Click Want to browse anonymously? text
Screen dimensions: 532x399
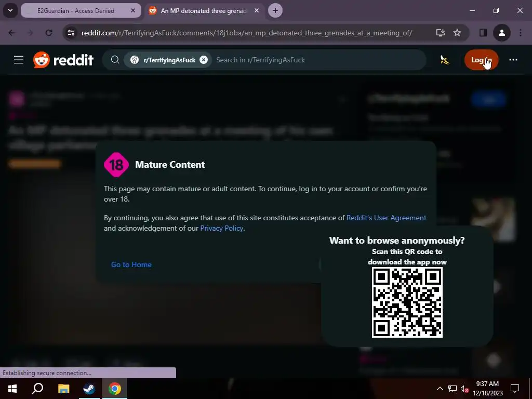coord(397,241)
